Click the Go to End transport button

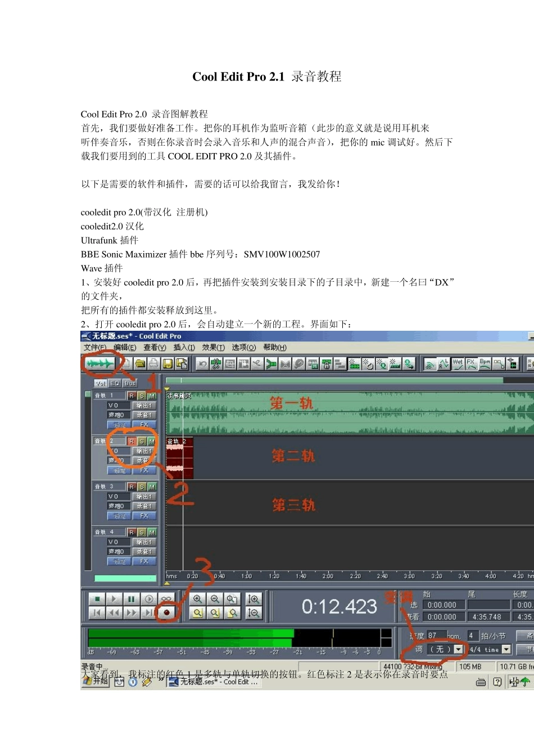149,613
